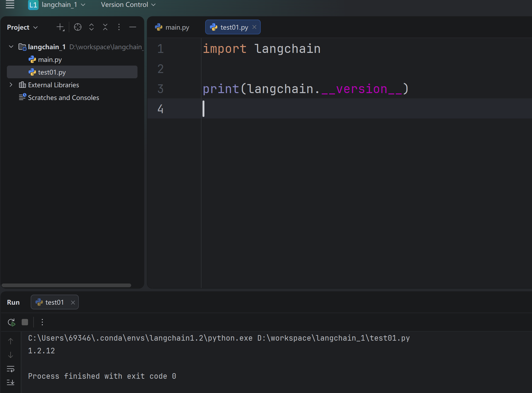
Task: Collapse the langchain_1 root folder
Action: click(x=11, y=47)
